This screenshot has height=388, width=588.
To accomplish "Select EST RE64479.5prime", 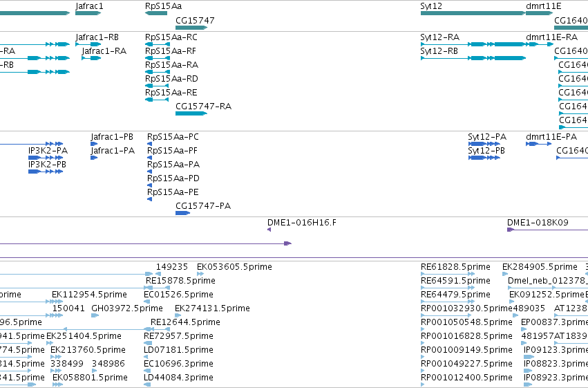I will 455,295.
